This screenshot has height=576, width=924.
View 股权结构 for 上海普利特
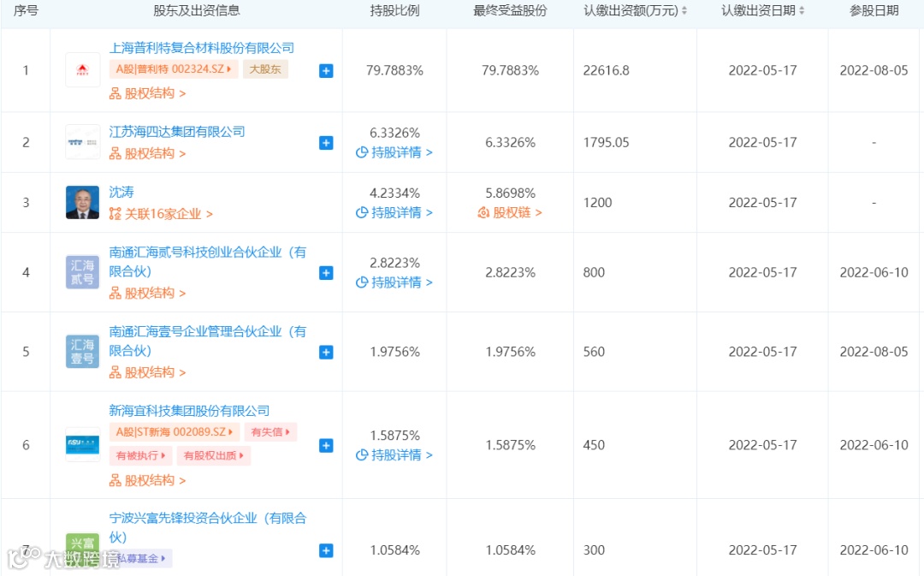[147, 93]
